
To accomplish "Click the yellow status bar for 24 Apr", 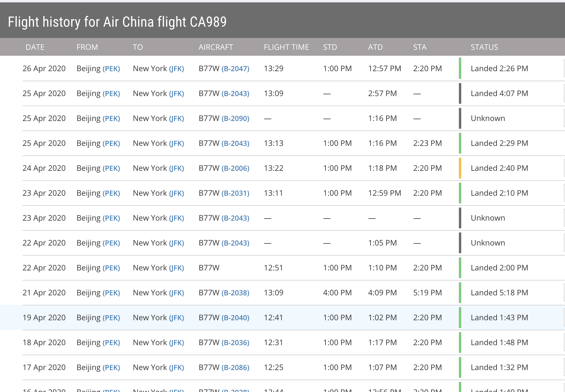I will pyautogui.click(x=460, y=168).
